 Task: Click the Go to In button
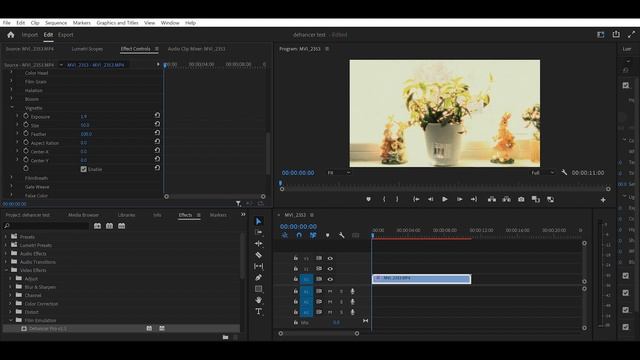coord(416,199)
